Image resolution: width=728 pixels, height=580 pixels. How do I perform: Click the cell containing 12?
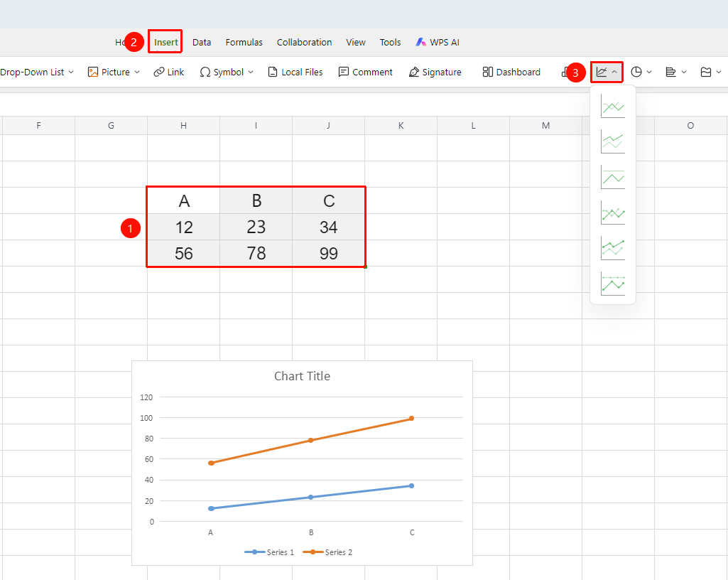pyautogui.click(x=183, y=227)
